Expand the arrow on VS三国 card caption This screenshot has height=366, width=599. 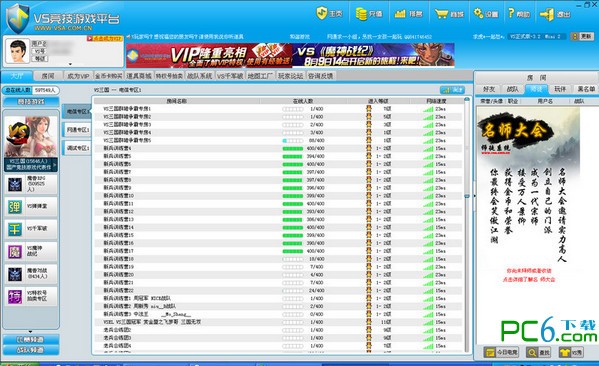click(55, 165)
